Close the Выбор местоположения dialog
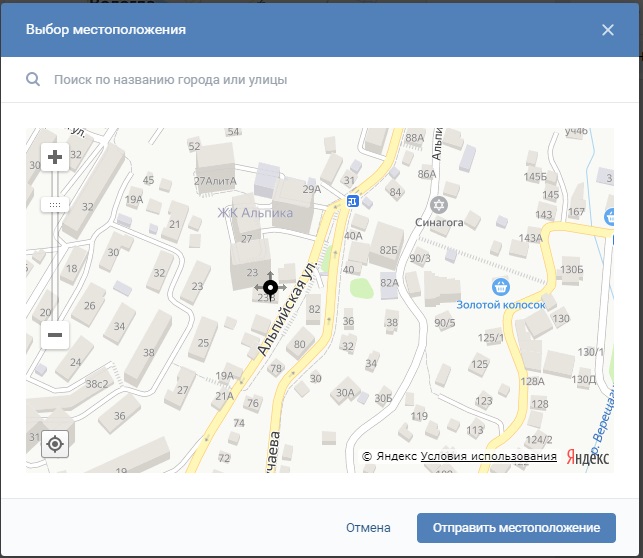 click(608, 30)
